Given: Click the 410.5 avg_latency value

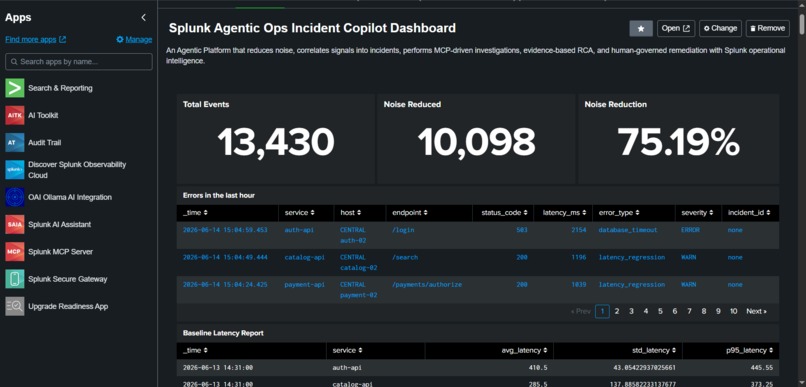Looking at the screenshot, I should pyautogui.click(x=539, y=368).
